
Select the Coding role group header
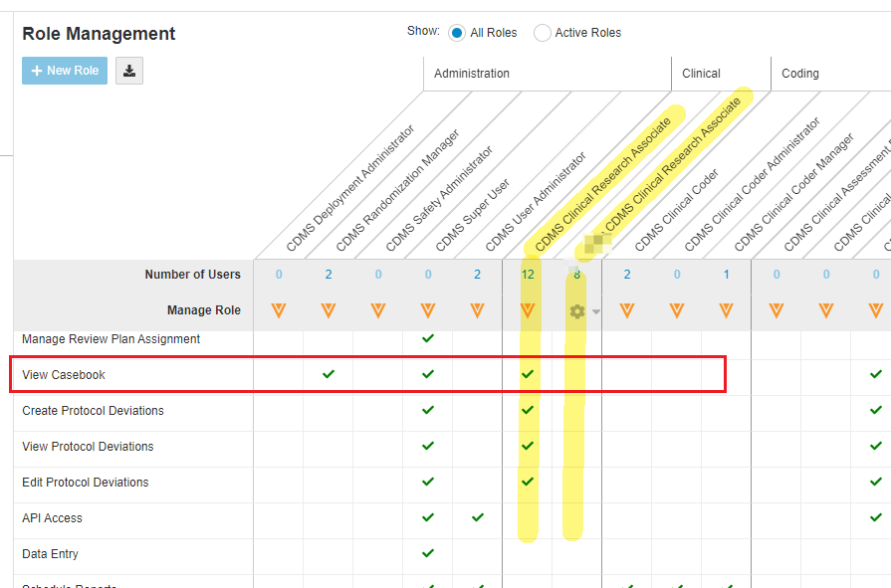click(800, 74)
